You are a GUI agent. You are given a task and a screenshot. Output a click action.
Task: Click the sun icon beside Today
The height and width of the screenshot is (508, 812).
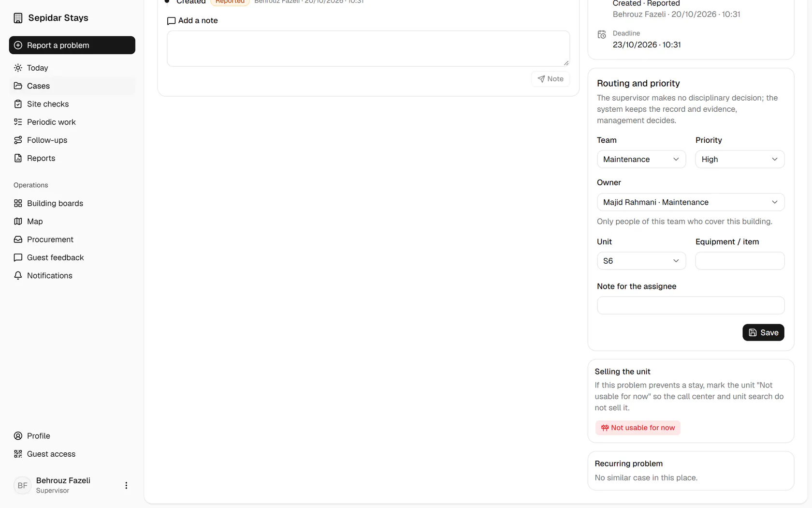click(18, 68)
